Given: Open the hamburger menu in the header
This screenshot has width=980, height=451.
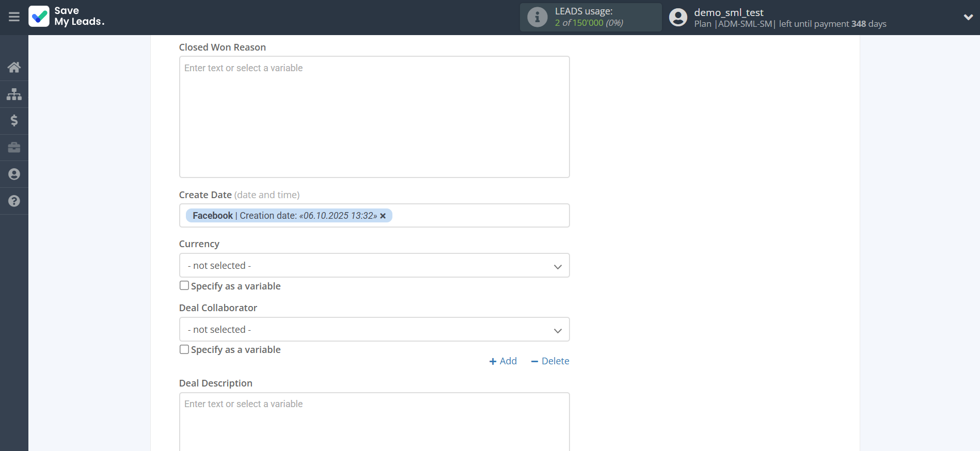Looking at the screenshot, I should 14,17.
